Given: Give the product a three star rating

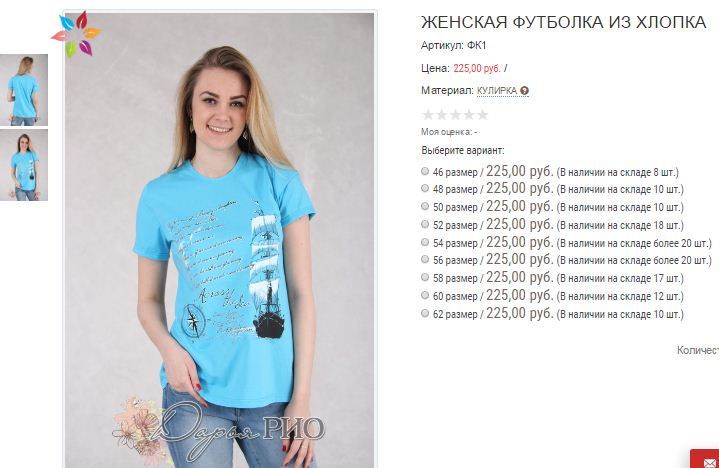Looking at the screenshot, I should [455, 115].
